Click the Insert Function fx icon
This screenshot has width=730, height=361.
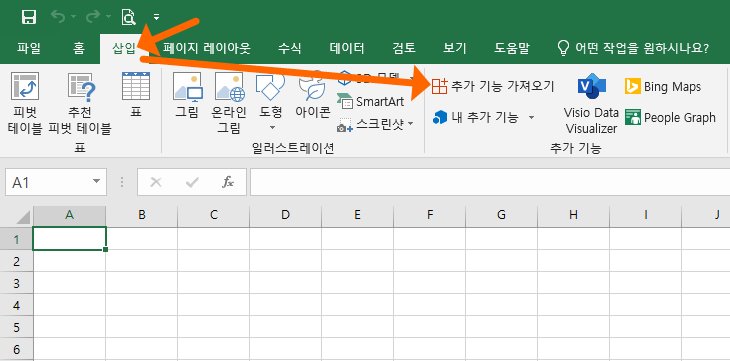[228, 182]
